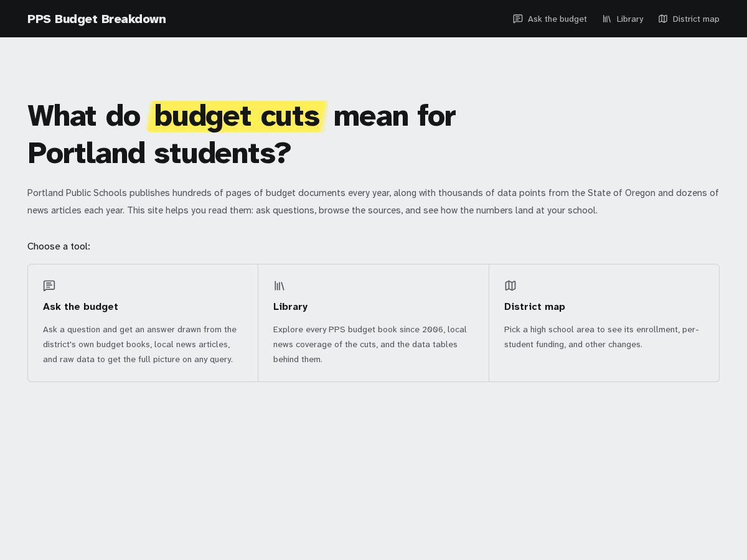Click description 'Explore every PPS budget book since 2006'
Screen dimensions: 747x560
point(370,344)
